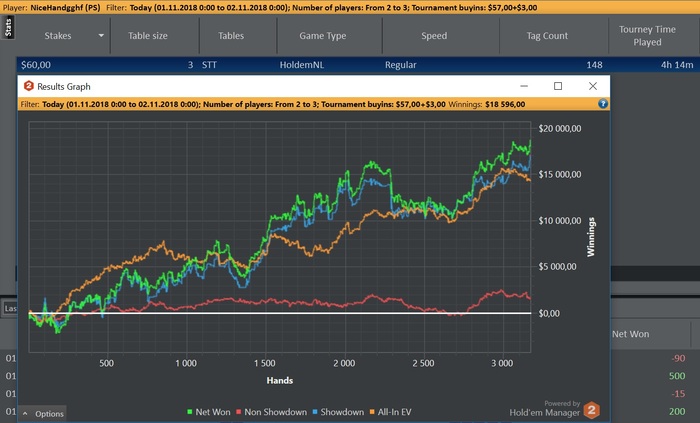Click the Hold'em Manager 2 logo badge
This screenshot has height=423, width=700.
pos(592,410)
